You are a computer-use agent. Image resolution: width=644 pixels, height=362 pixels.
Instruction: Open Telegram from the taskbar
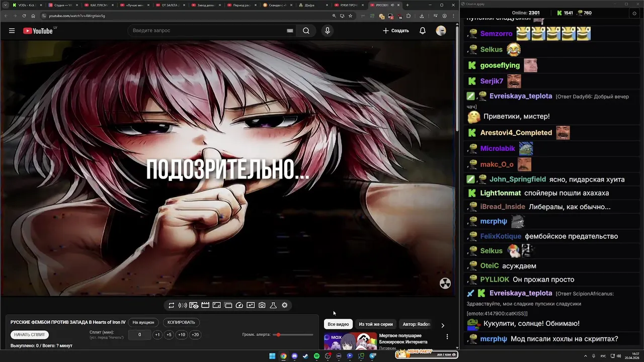coord(372,356)
